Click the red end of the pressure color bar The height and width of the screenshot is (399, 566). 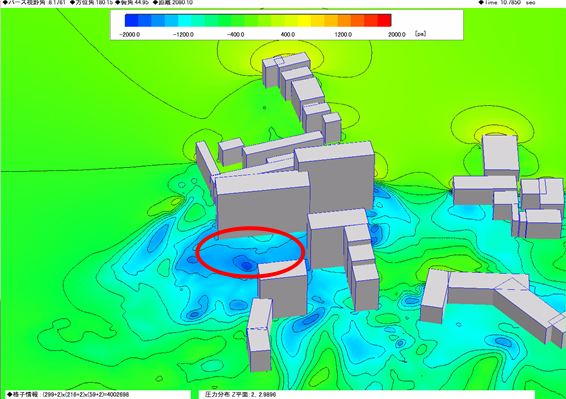pos(384,20)
